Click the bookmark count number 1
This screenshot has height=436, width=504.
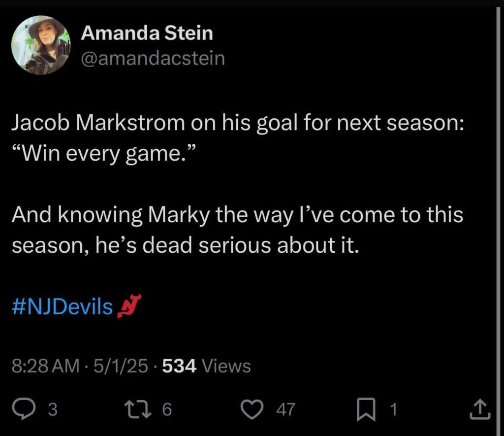tap(393, 409)
